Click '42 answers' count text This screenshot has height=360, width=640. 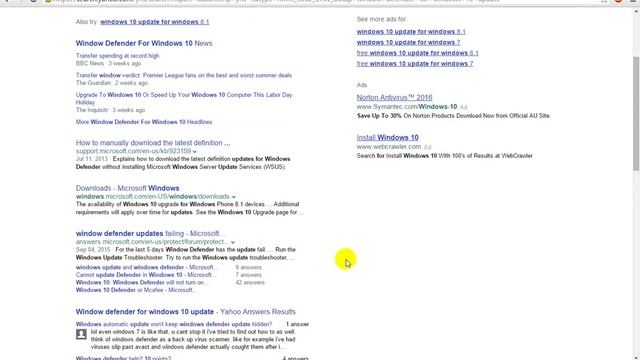(250, 282)
